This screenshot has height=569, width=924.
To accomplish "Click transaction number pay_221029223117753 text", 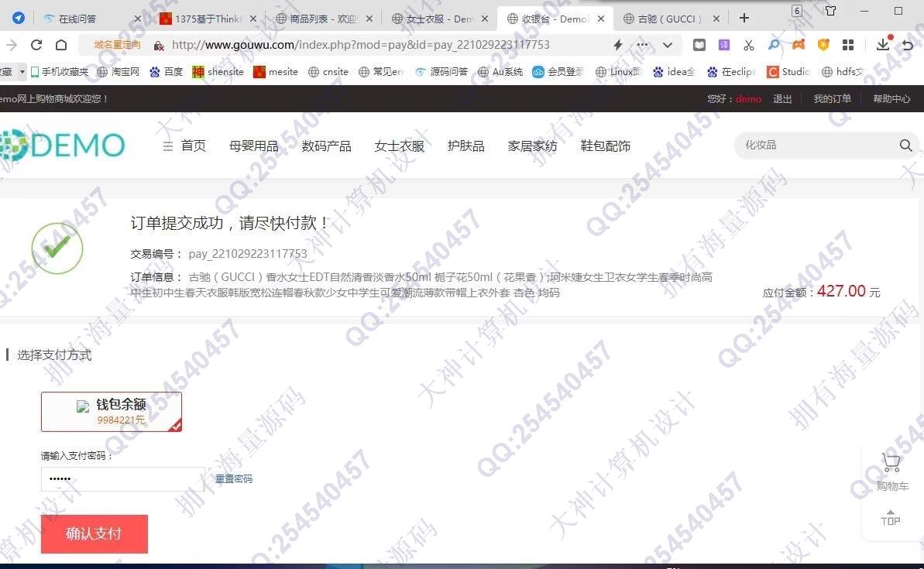I will [x=248, y=254].
